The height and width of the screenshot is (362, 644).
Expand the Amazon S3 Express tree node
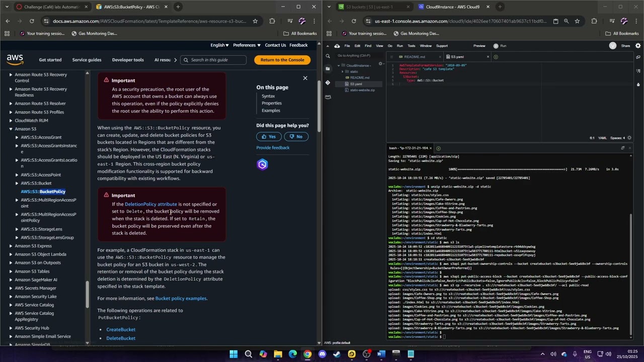(11, 246)
